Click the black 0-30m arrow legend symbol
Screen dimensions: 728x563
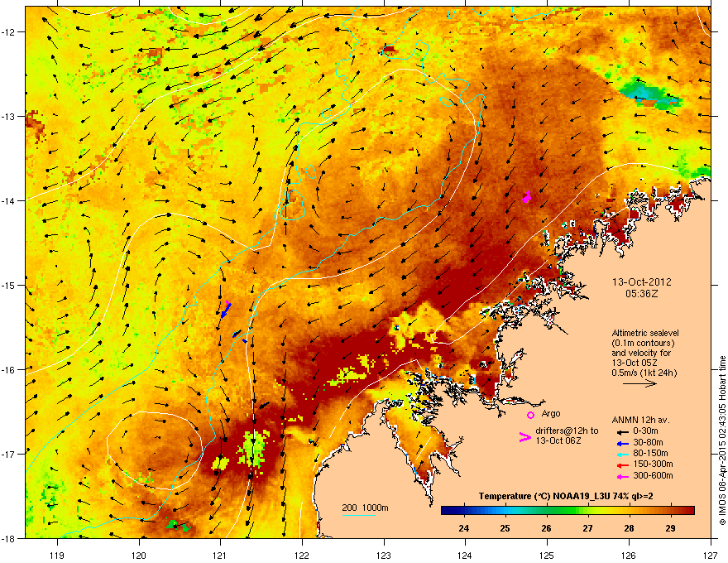tap(622, 431)
